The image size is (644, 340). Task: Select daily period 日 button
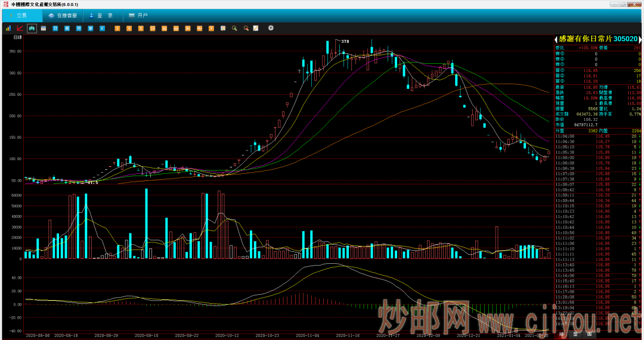[55, 29]
